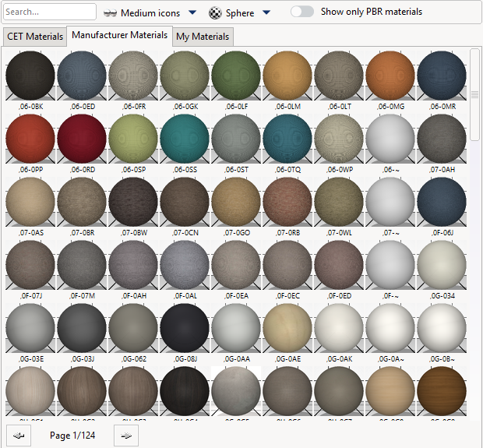Select the Manufacturer Materials tab

119,35
